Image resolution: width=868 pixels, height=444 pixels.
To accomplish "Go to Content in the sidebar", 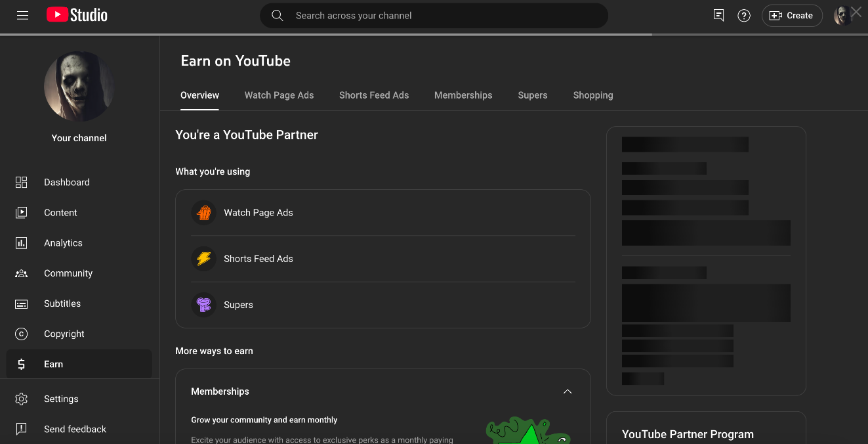I will (79, 213).
